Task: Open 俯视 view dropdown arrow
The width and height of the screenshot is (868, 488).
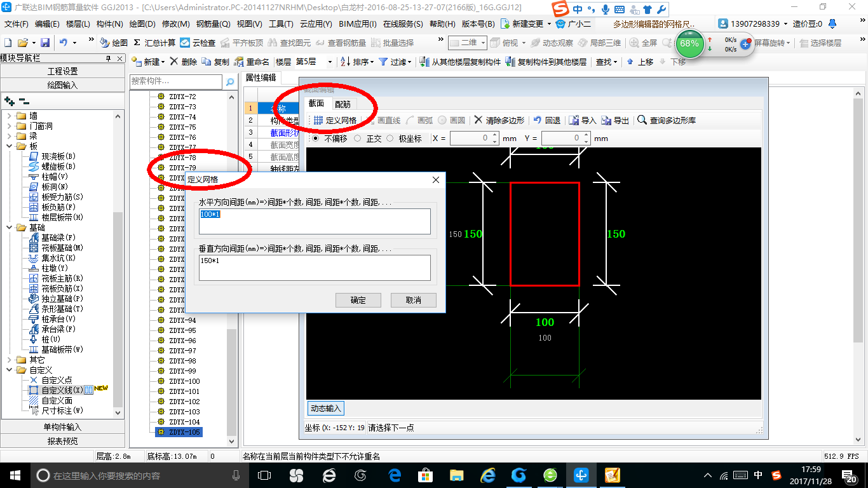Action: coord(523,43)
